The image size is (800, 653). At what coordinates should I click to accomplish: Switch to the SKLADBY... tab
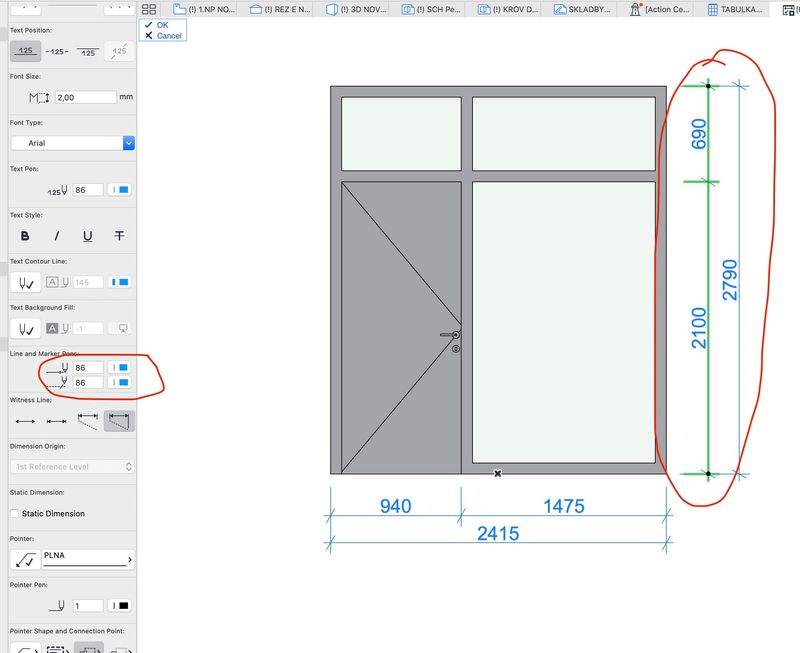[583, 9]
